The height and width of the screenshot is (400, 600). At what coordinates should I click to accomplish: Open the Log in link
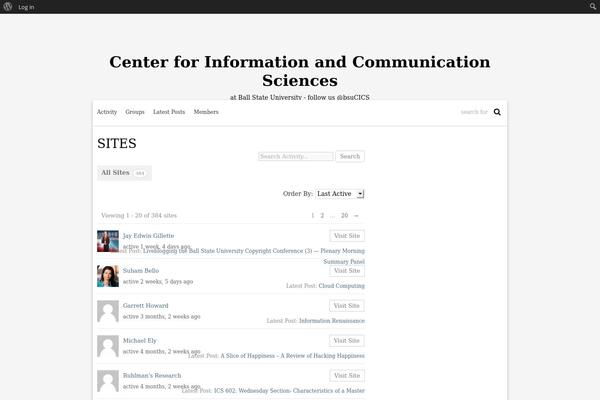(26, 7)
